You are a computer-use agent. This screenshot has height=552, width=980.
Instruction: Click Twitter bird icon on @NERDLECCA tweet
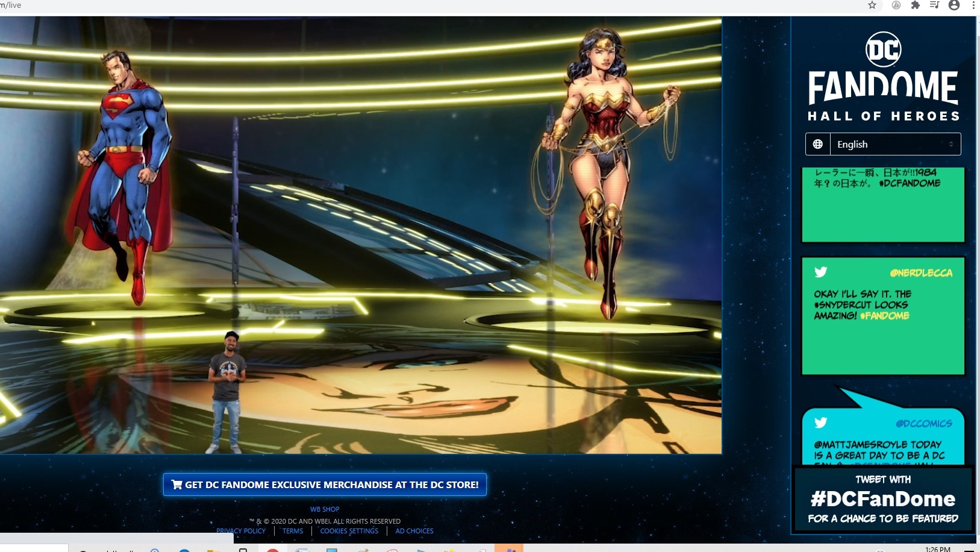click(820, 272)
